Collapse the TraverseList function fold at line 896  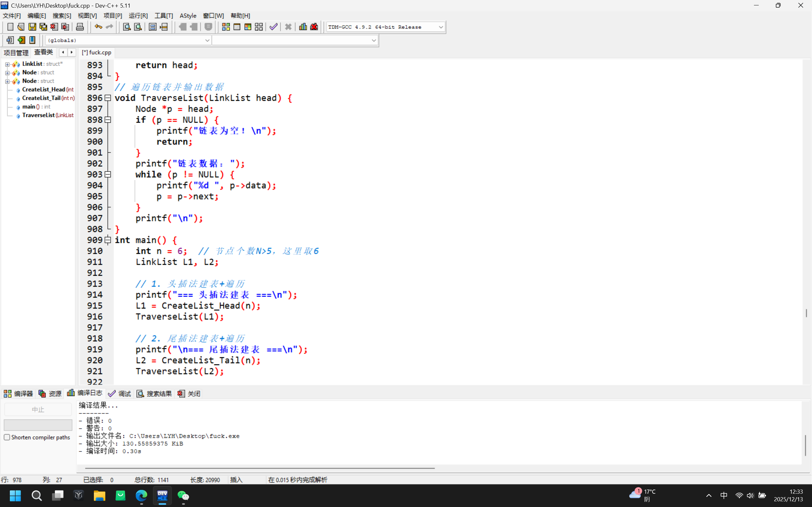tap(108, 98)
